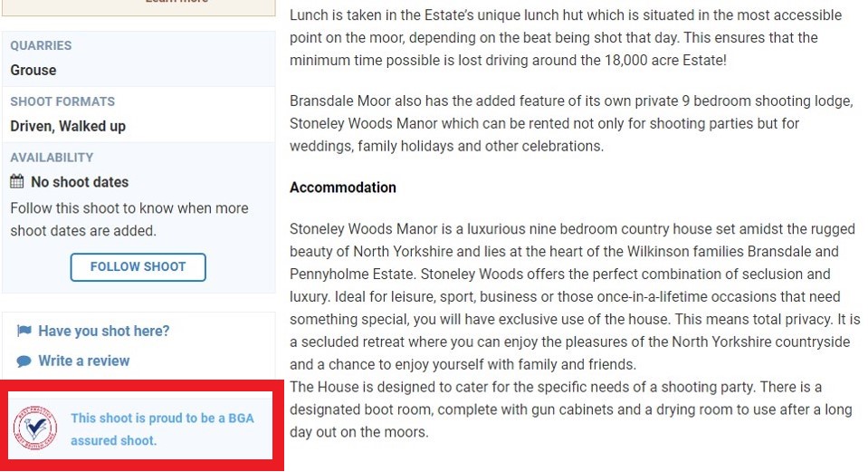Click the Grouse quarry value
Viewport: 868px width, 472px height.
pyautogui.click(x=33, y=70)
